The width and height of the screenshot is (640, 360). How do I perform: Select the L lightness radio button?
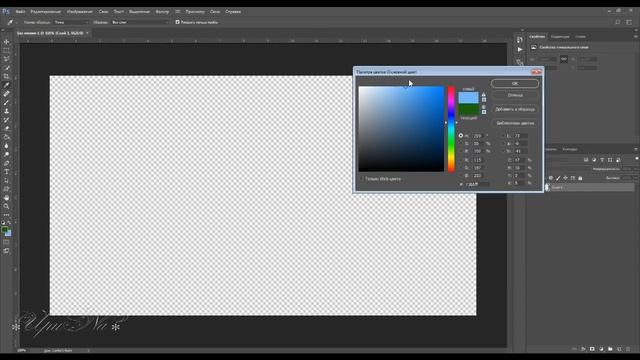(503, 136)
